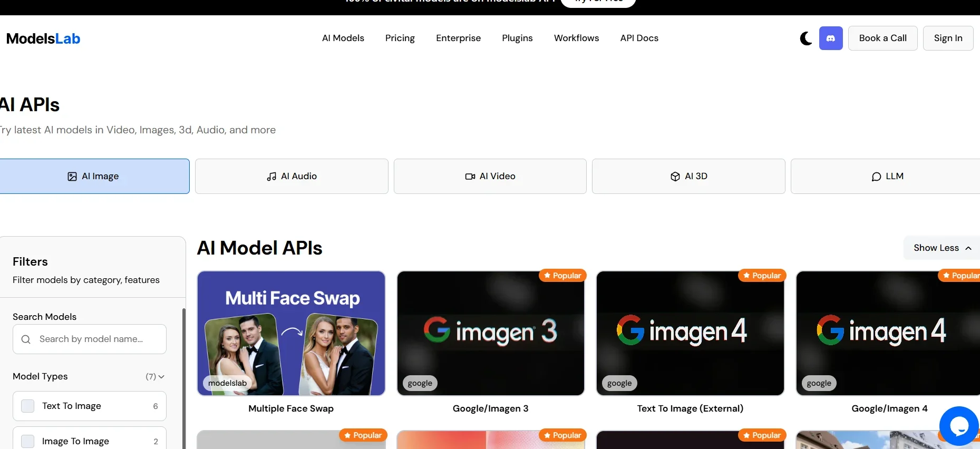Click the Book a Call button
Image resolution: width=980 pixels, height=449 pixels.
tap(882, 38)
